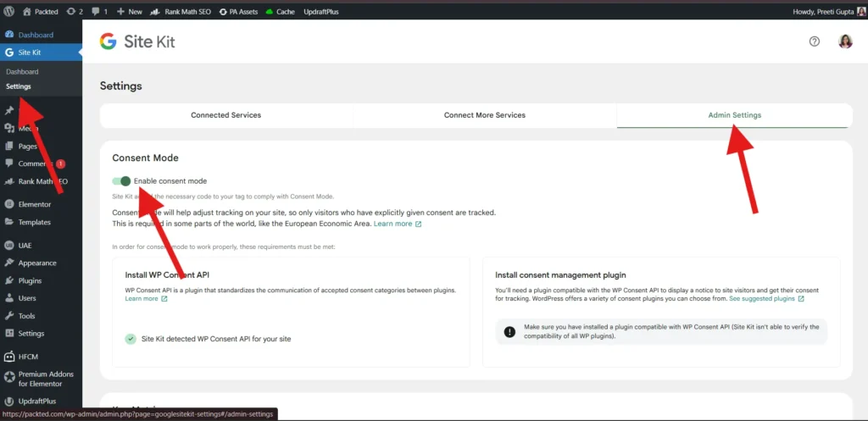Open the pending updates icon showing 2
The width and height of the screenshot is (868, 421).
tap(75, 12)
